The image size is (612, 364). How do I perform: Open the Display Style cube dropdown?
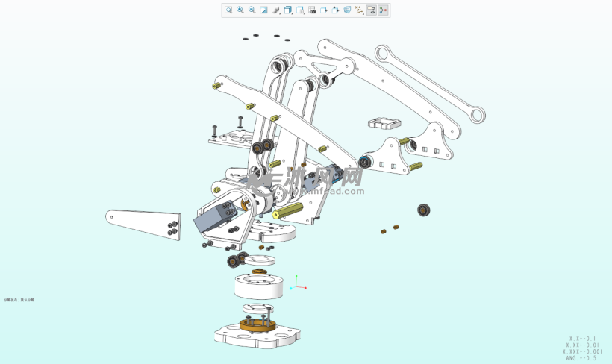click(x=288, y=10)
